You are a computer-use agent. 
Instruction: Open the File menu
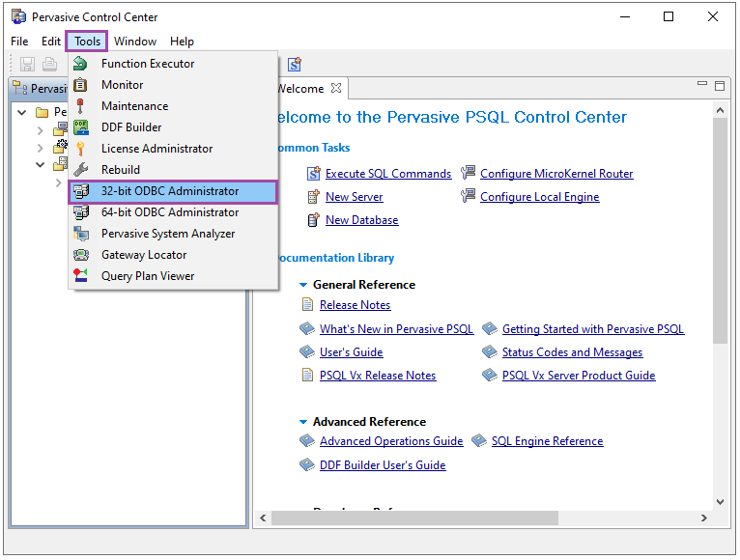point(19,42)
